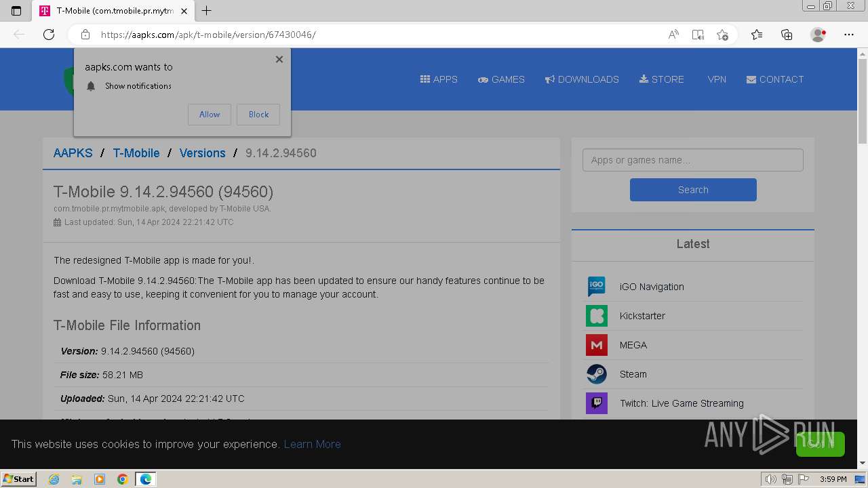Image resolution: width=868 pixels, height=488 pixels.
Task: Allow notifications from aapks.com
Action: 210,115
